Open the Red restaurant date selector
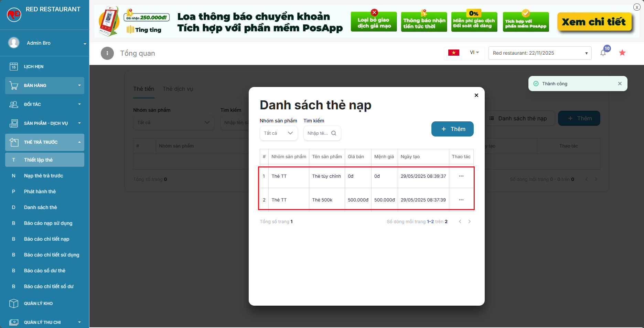The image size is (644, 328). (540, 53)
